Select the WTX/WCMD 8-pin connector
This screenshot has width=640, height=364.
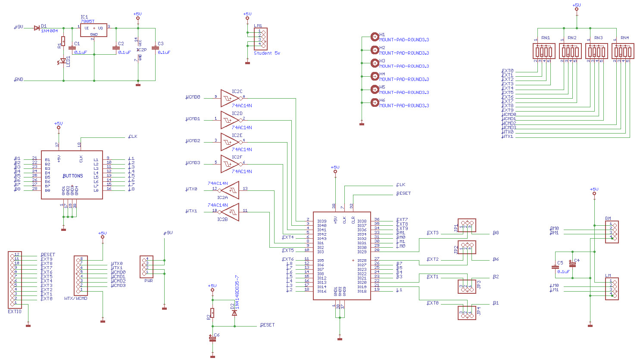tap(81, 276)
